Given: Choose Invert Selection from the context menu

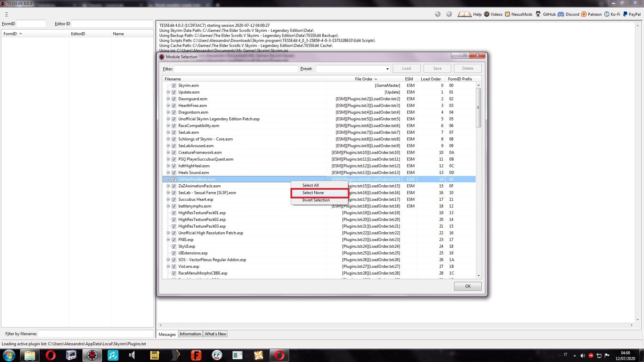Looking at the screenshot, I should (320, 200).
